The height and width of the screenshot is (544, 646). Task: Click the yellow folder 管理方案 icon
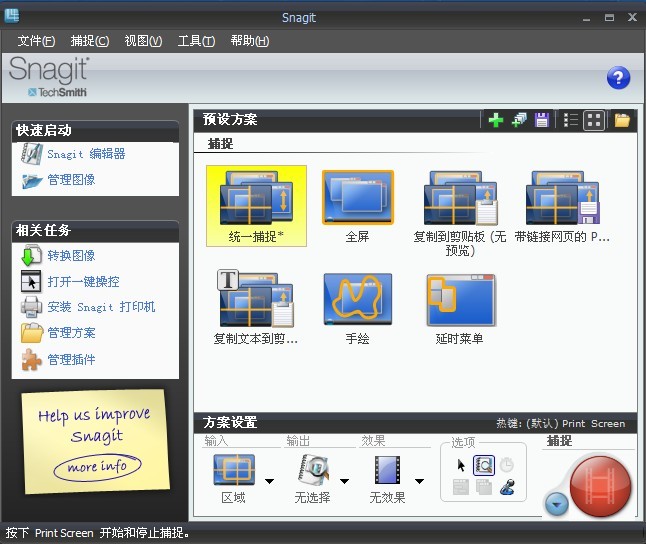[32, 333]
